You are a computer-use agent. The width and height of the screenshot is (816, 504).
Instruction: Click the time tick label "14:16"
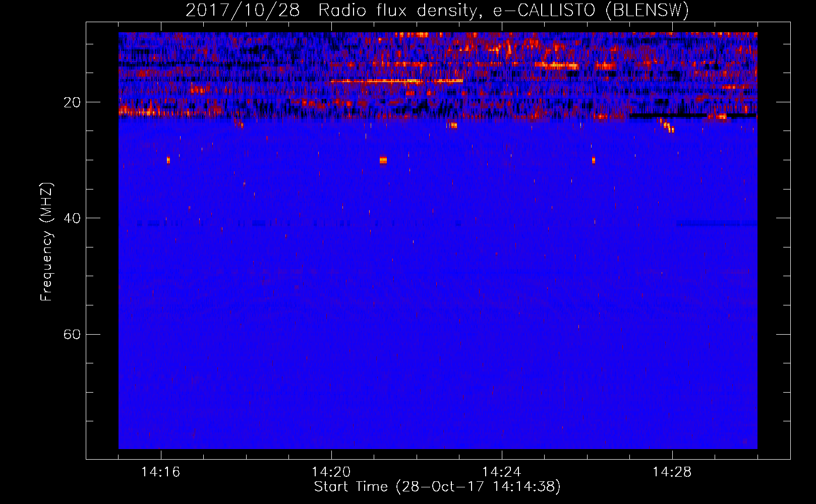pos(161,472)
